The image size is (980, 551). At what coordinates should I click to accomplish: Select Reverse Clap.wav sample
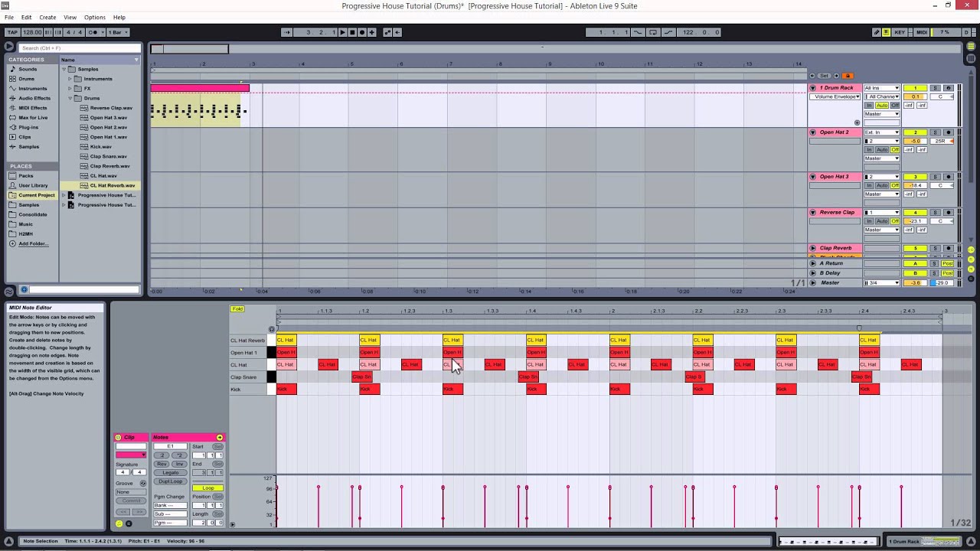click(x=111, y=108)
